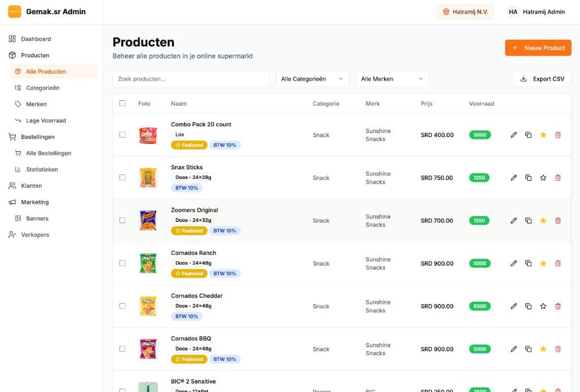Duplicate the Cornados Ranch product

528,263
